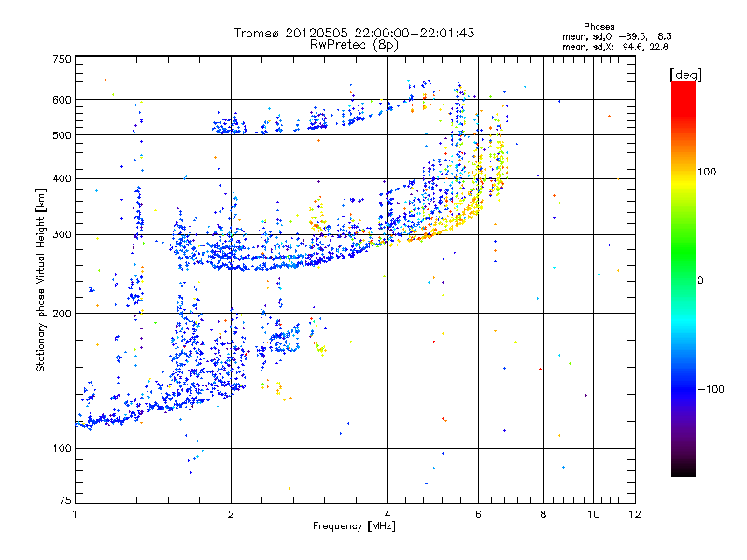Screen dimensions: 747x560
Task: Click the 'Frequency [MHz]' axis label
Action: (354, 526)
